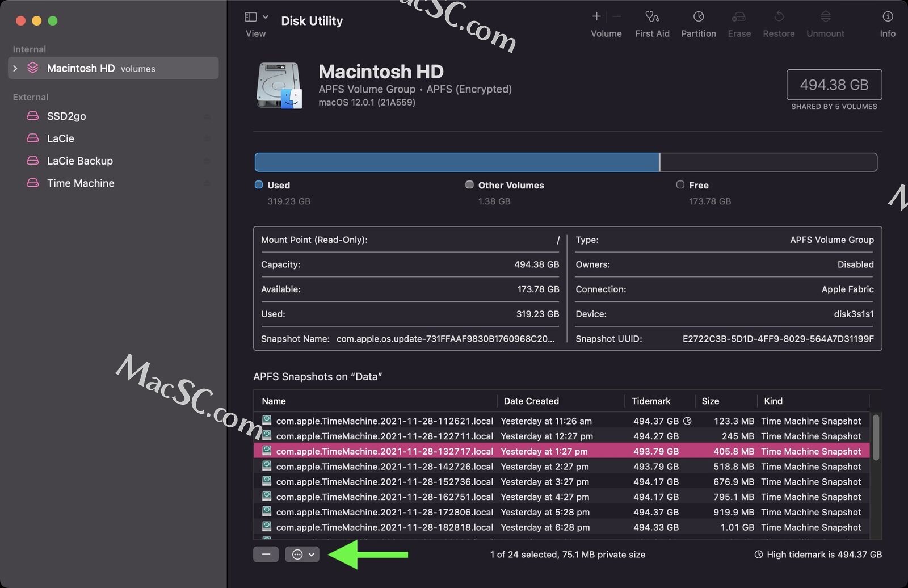908x588 pixels.
Task: Click the Restore toolbar icon
Action: click(x=779, y=17)
